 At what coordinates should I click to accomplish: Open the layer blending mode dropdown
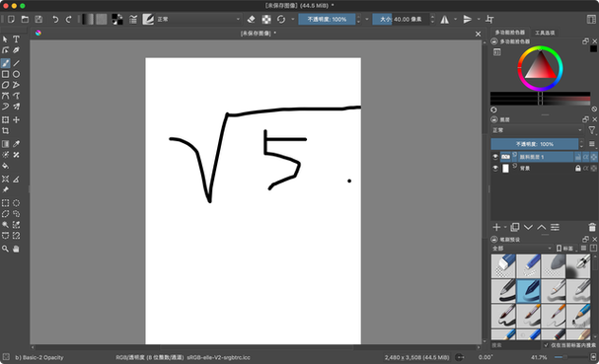[x=538, y=130]
